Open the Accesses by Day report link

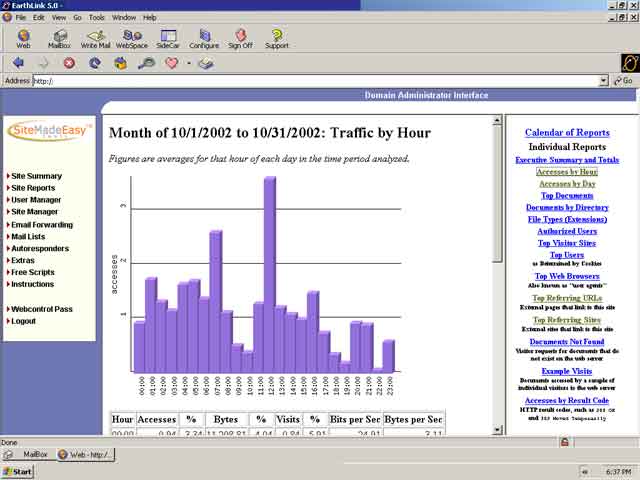(x=567, y=184)
